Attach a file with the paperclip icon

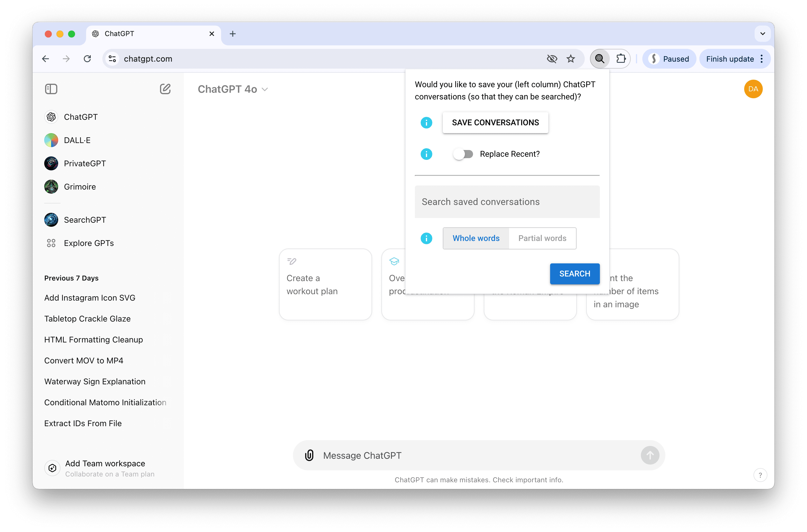[309, 455]
